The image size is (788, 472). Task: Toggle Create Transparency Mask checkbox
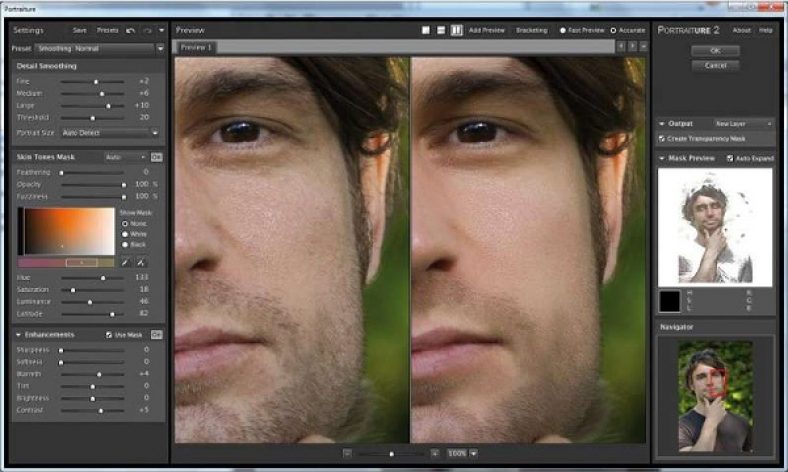point(662,139)
